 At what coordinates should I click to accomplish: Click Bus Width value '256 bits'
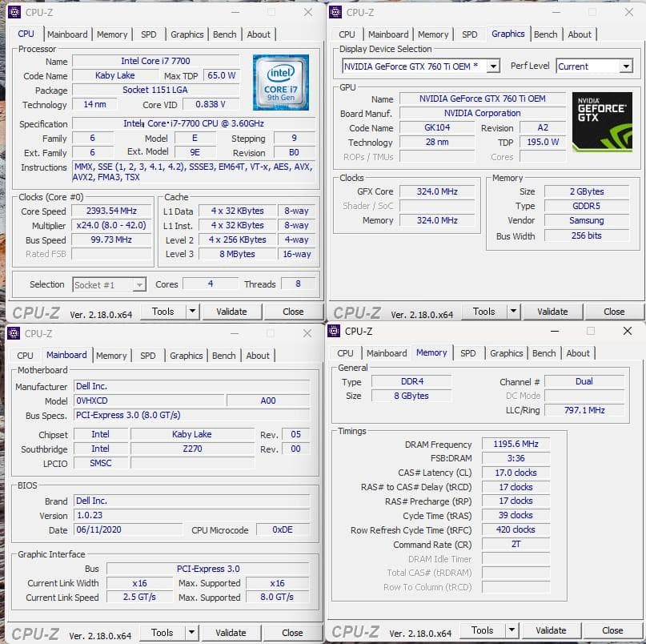587,235
